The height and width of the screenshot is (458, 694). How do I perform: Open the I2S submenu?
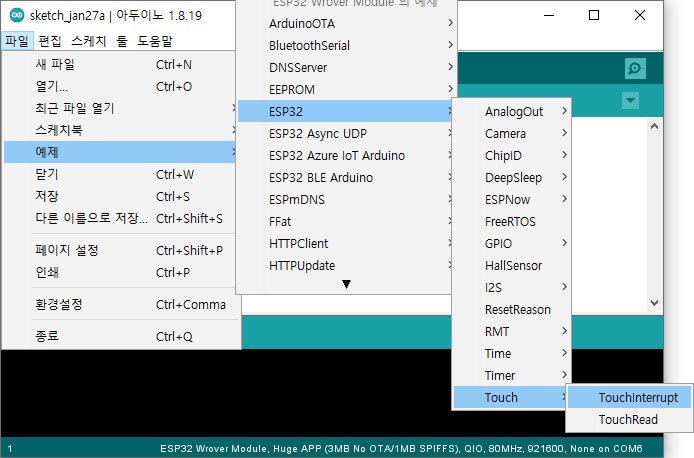pos(512,287)
